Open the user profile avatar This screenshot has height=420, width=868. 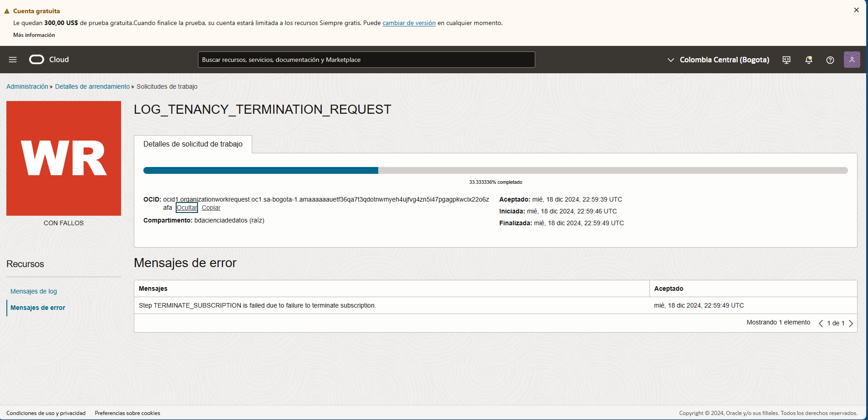coord(852,60)
